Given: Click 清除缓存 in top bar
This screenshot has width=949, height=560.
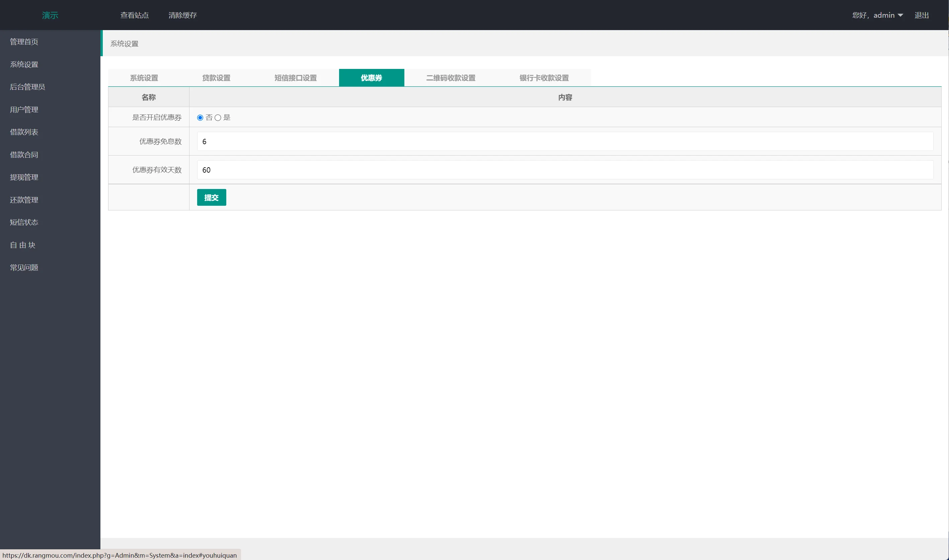Looking at the screenshot, I should tap(183, 15).
